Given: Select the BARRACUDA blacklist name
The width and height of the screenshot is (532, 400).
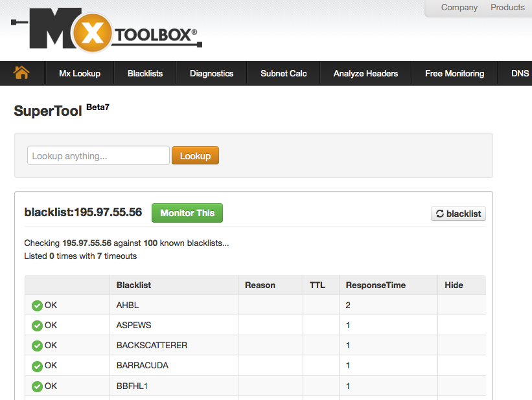Looking at the screenshot, I should pos(143,366).
